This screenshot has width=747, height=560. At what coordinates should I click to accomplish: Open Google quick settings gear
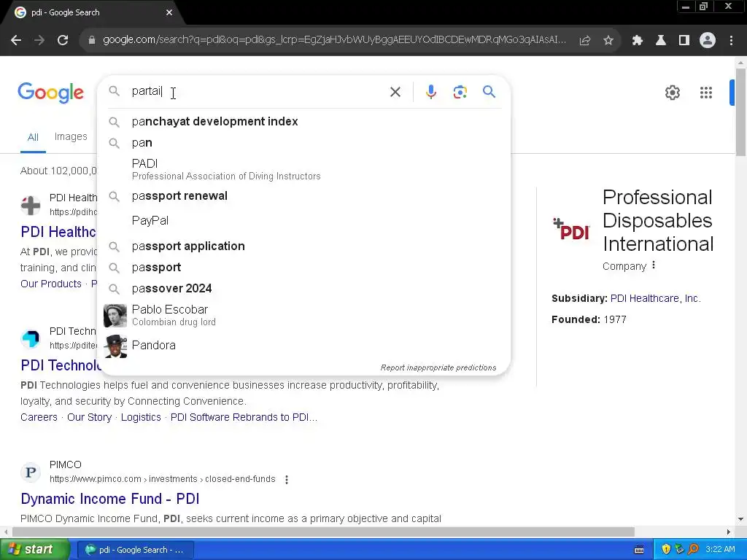[672, 93]
